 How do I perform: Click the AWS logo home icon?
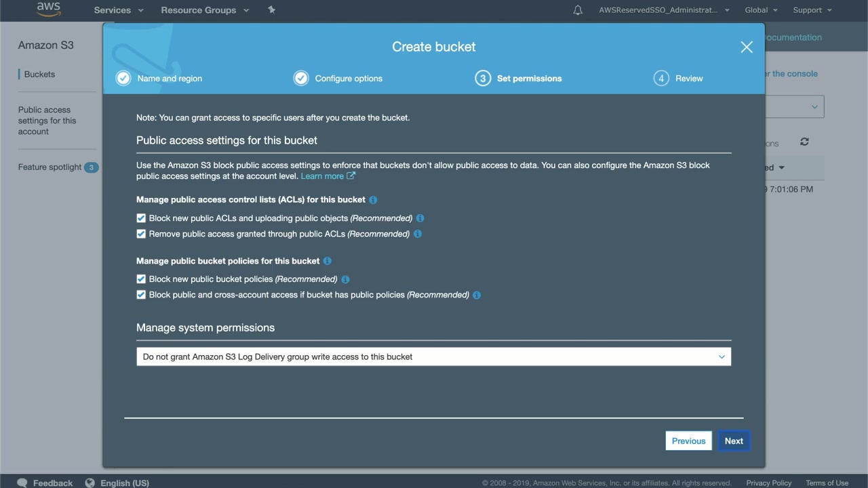click(x=49, y=9)
